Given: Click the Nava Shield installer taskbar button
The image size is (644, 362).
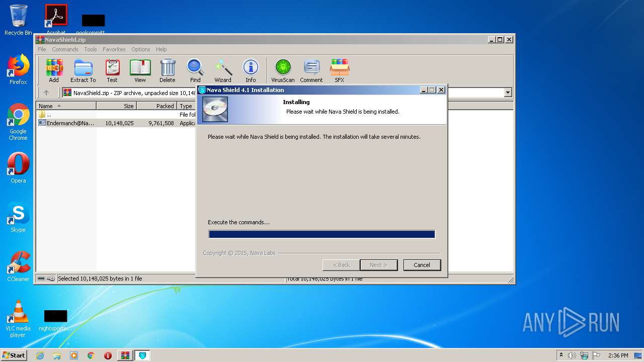Looking at the screenshot, I should (142, 355).
